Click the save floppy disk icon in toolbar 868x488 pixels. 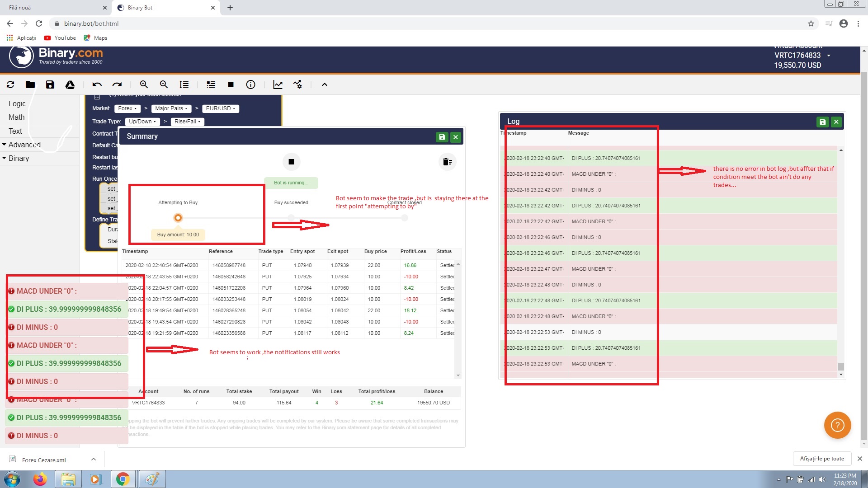[50, 84]
